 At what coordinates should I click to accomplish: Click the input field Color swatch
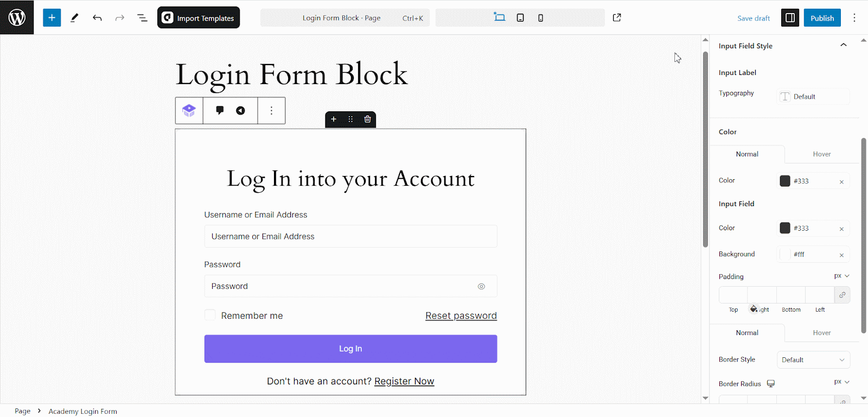pos(784,228)
